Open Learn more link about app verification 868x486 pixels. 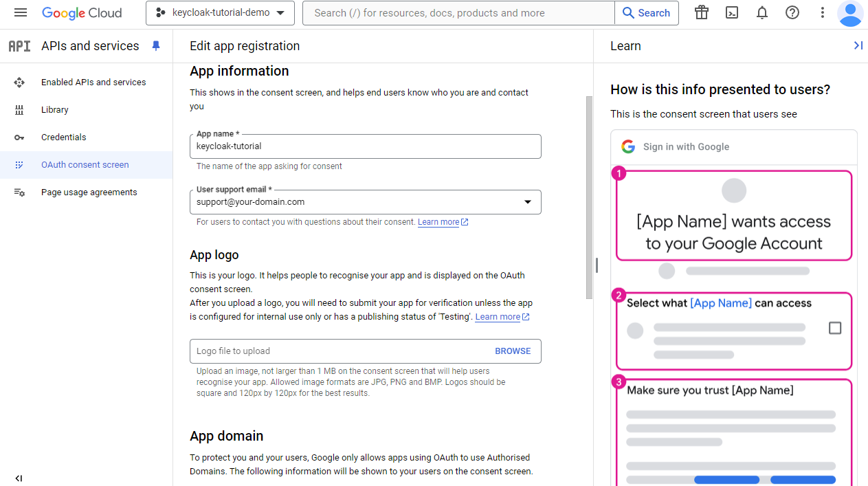(x=502, y=317)
